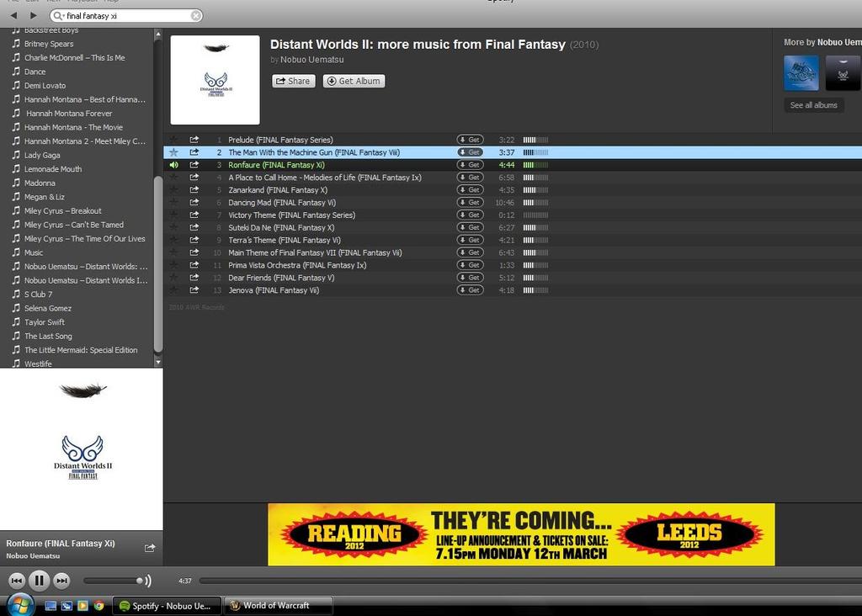Share the now-playing Ronfaure track via icon
Image resolution: width=862 pixels, height=616 pixels.
tap(150, 548)
